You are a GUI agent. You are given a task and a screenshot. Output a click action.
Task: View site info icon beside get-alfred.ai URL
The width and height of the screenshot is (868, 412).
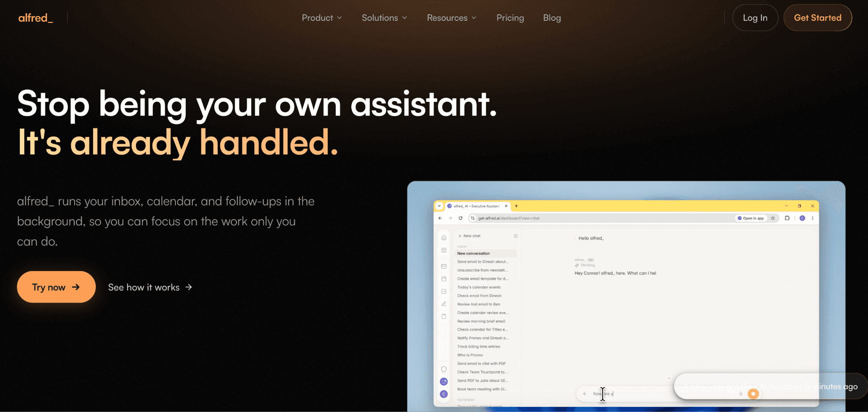pos(473,218)
